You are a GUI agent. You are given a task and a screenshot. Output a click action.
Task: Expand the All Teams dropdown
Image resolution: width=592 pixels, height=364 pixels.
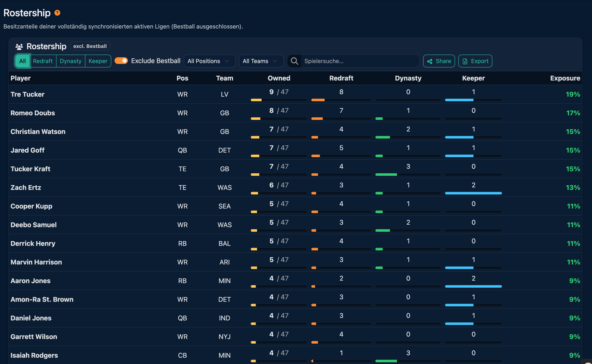[x=261, y=61]
